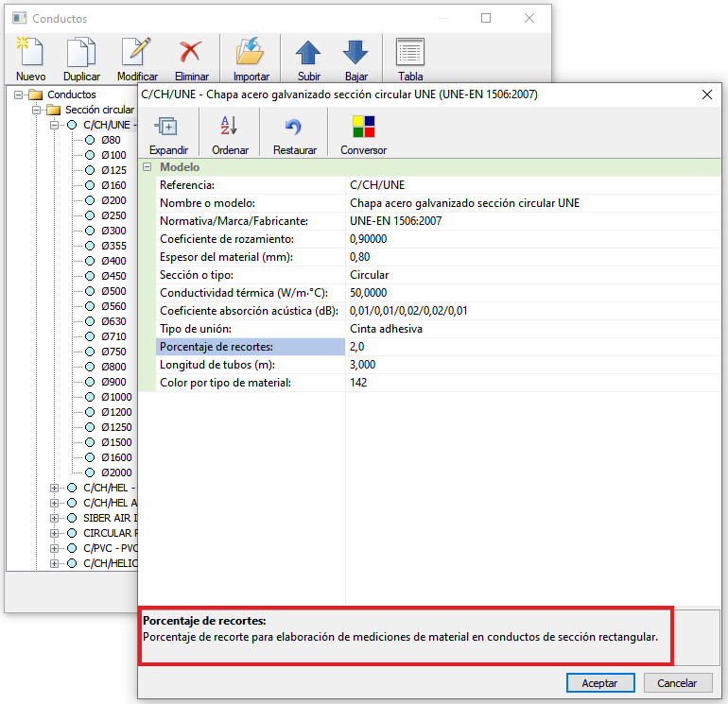The width and height of the screenshot is (728, 704).
Task: Collapse the Conductos root folder
Action: pyautogui.click(x=19, y=94)
